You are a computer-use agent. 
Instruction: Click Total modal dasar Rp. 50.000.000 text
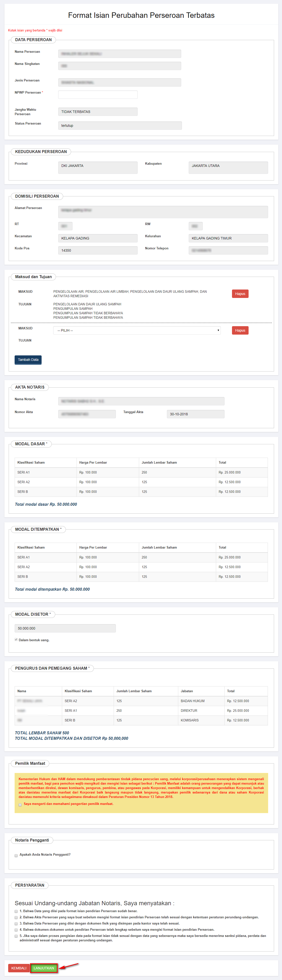(46, 504)
